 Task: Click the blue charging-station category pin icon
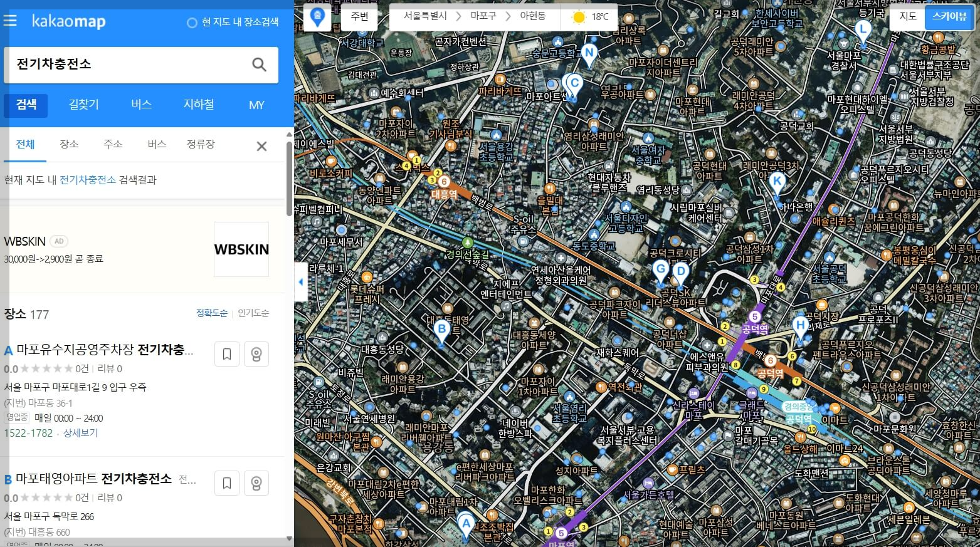click(x=318, y=17)
